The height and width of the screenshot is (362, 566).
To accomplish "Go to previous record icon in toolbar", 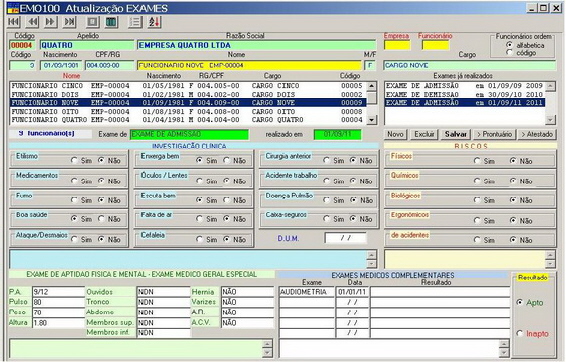I will (x=32, y=22).
